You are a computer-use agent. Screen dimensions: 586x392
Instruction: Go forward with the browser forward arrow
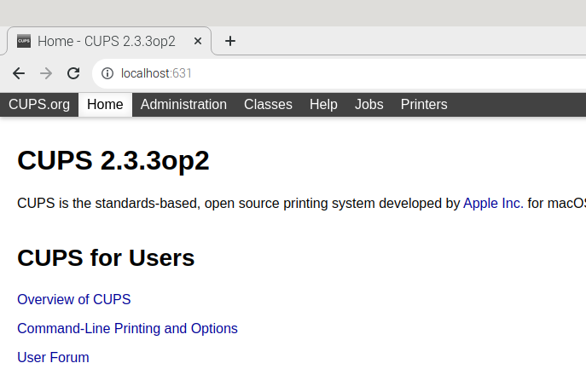coord(46,73)
